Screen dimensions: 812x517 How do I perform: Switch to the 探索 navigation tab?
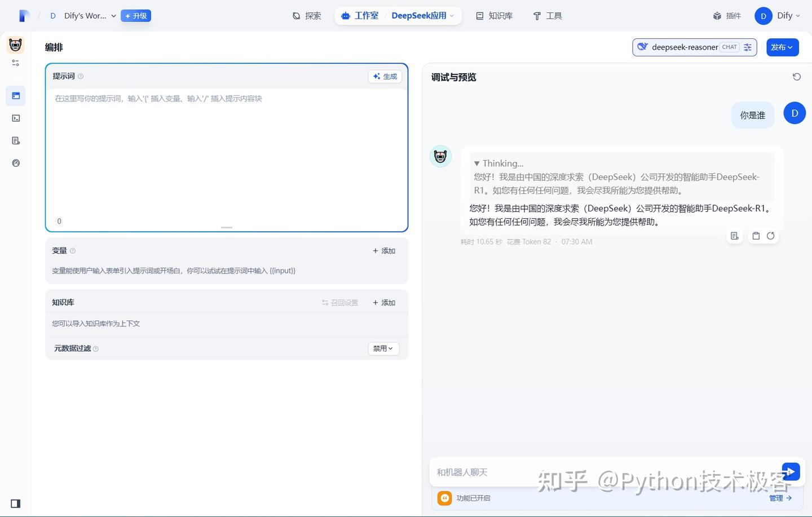307,16
